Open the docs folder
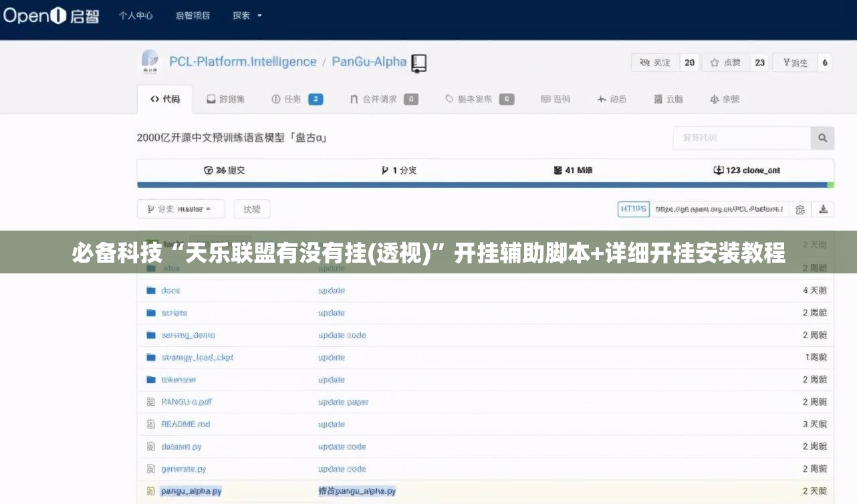The height and width of the screenshot is (504, 857). pyautogui.click(x=170, y=291)
